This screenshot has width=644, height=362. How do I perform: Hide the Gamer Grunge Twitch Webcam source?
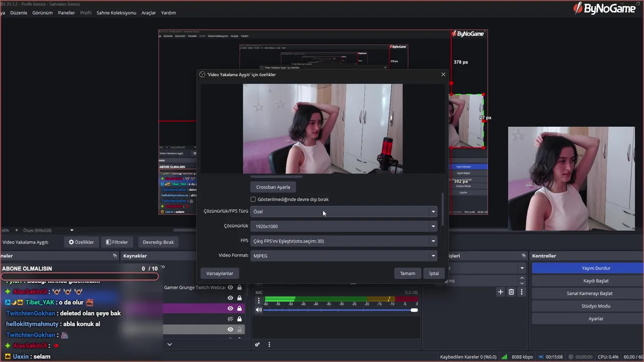click(230, 288)
